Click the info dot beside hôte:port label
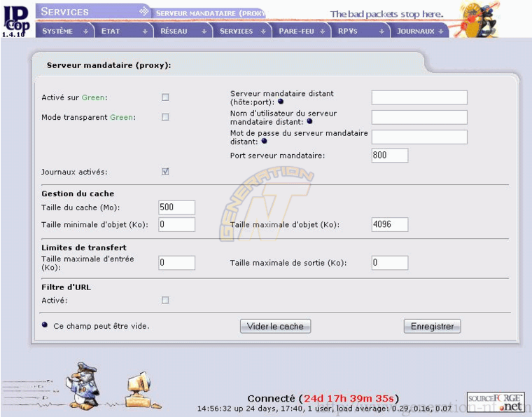 point(281,102)
